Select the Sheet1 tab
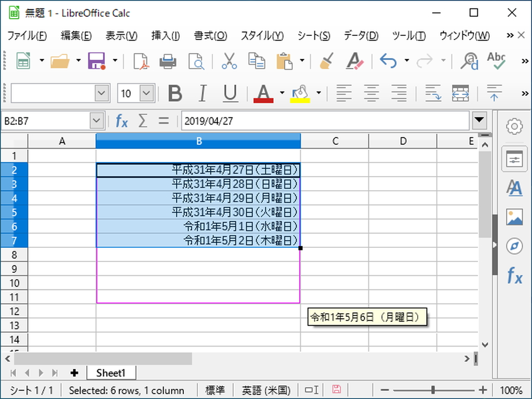This screenshot has width=532, height=399. coord(111,373)
